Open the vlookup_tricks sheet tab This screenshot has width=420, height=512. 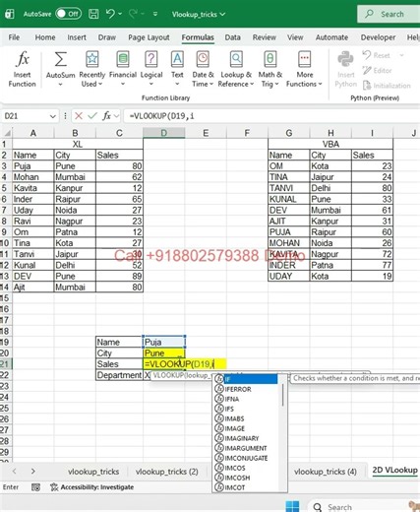tap(93, 472)
